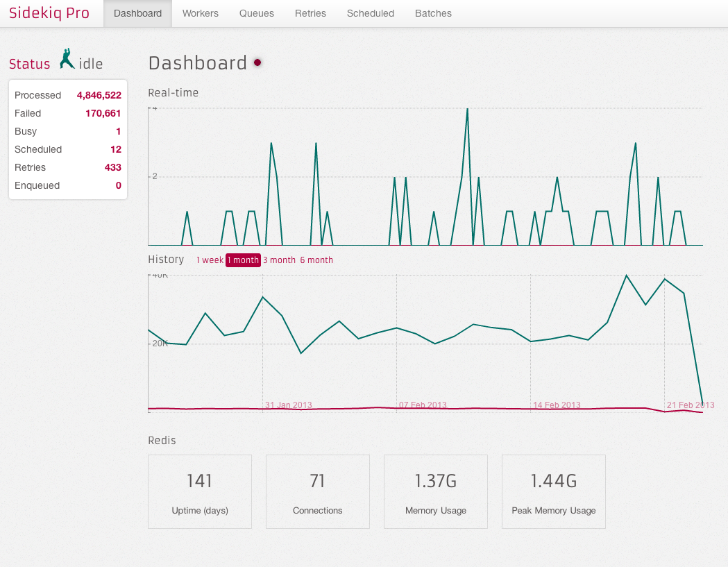Click the Processed count 4,846,522
Screen dimensions: 728x567
tap(99, 95)
